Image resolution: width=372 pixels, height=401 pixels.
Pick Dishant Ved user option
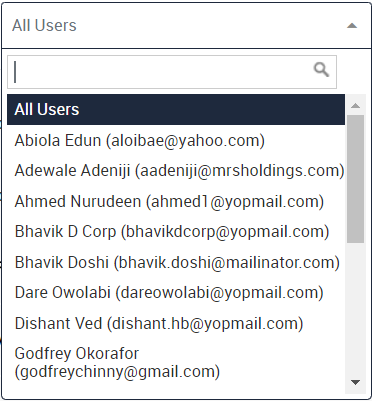pos(176,323)
